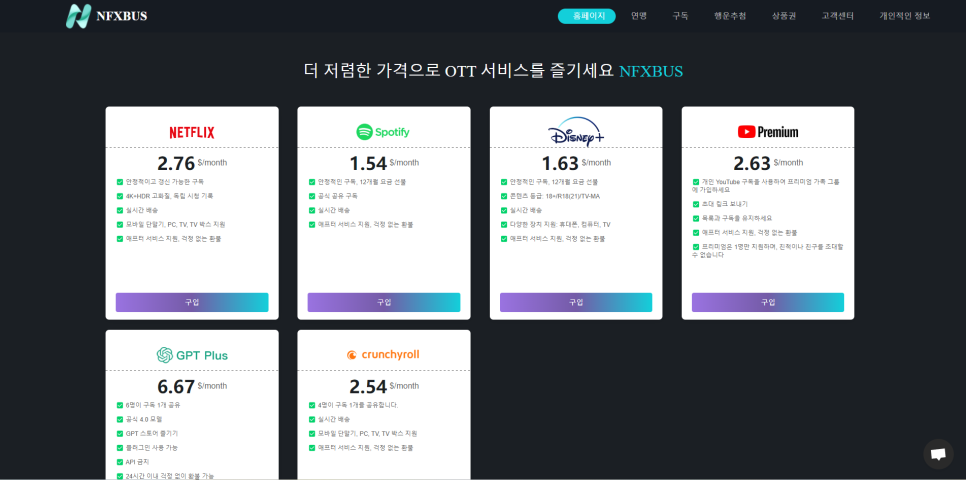Click '실시간 배송' on the crunchyroll card
Viewport: 966px width, 480px height.
(x=334, y=419)
